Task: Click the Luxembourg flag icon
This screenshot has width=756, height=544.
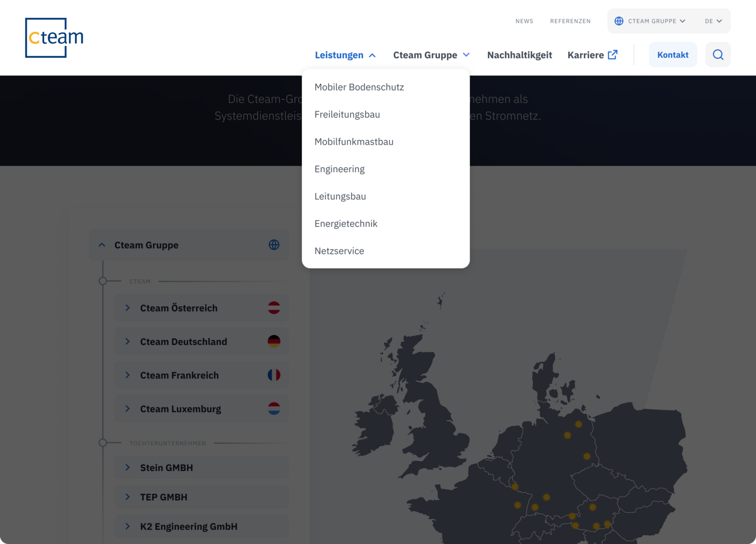Action: (x=274, y=409)
